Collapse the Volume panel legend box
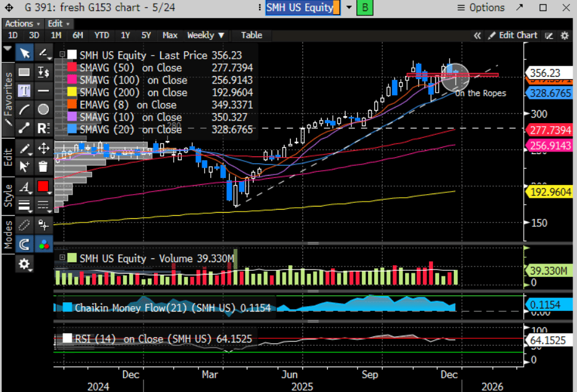 [62, 257]
